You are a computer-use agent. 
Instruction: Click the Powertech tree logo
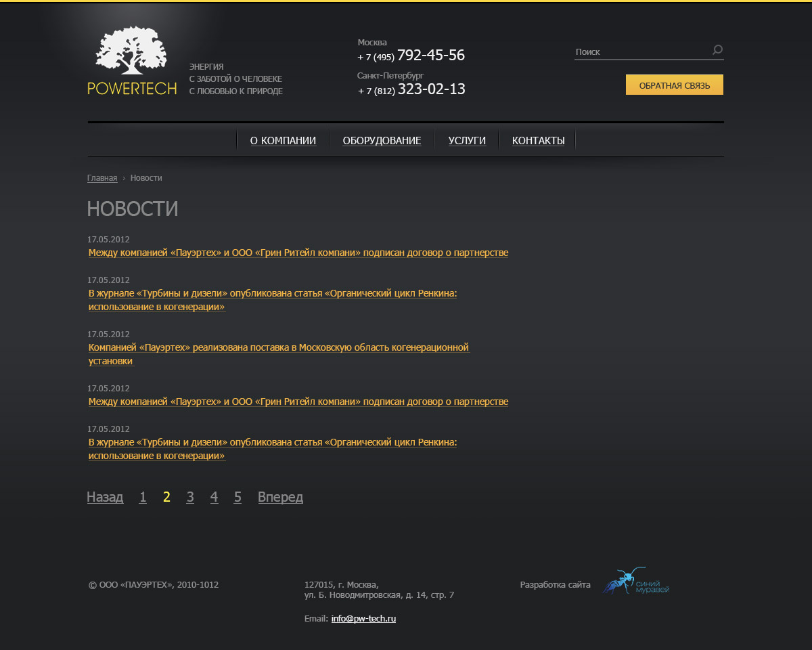pyautogui.click(x=132, y=60)
